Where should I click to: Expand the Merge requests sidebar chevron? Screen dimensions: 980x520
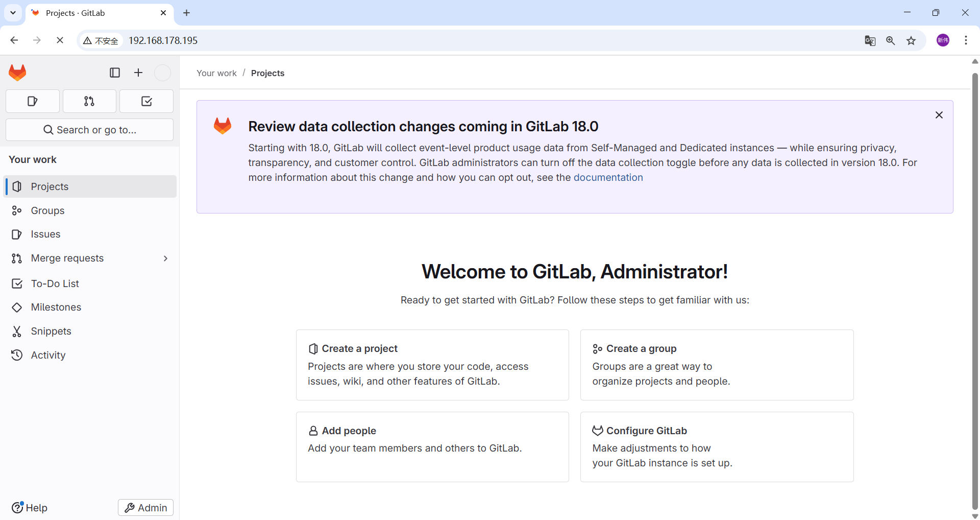pyautogui.click(x=166, y=258)
